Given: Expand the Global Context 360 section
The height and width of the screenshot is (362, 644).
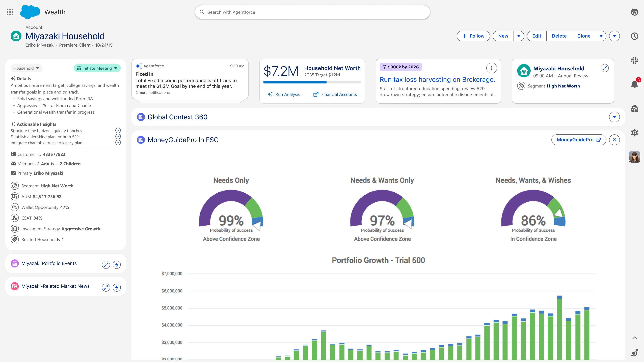Looking at the screenshot, I should coord(614,117).
